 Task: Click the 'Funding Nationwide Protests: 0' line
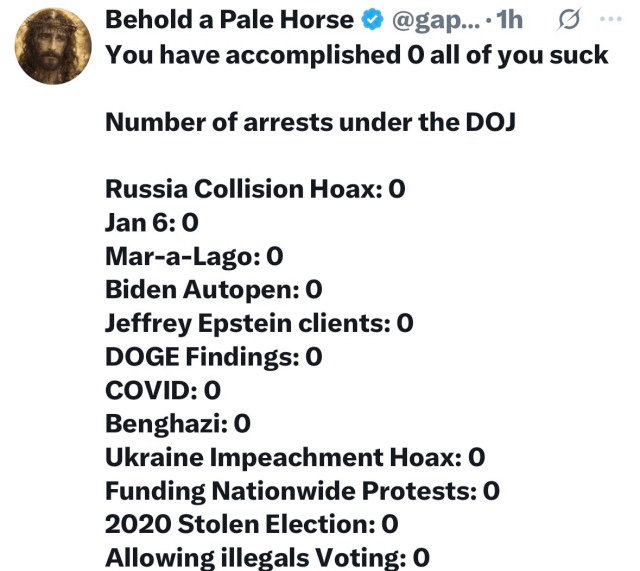(302, 491)
